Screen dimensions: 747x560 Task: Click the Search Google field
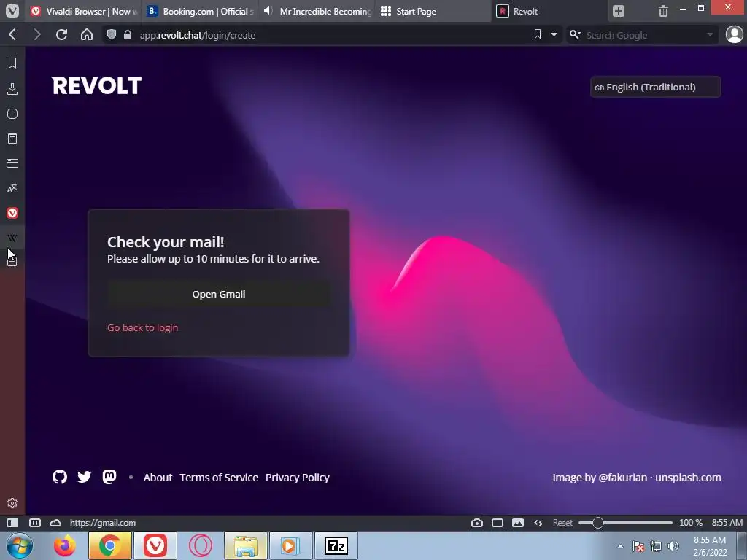coord(643,35)
